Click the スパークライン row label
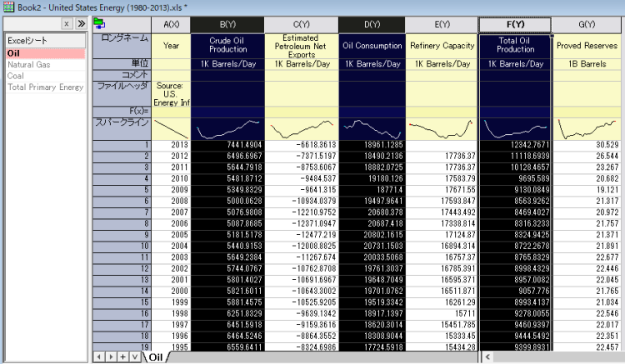This screenshot has height=364, width=625. pyautogui.click(x=122, y=128)
